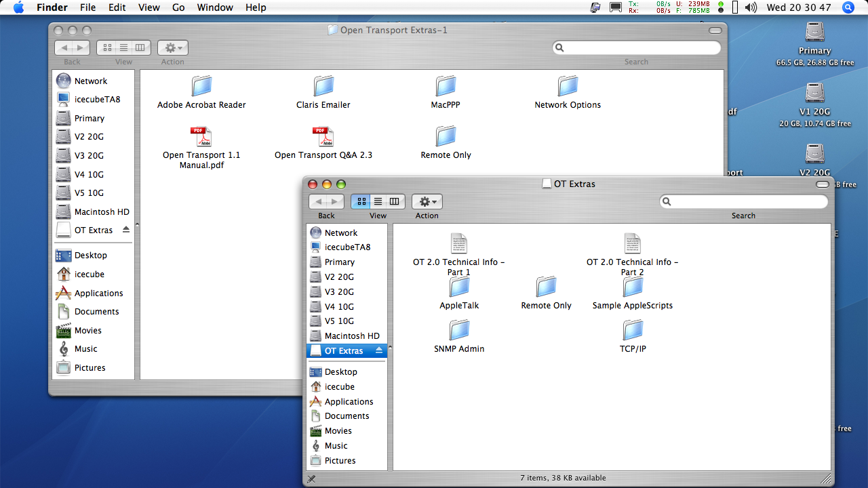
Task: Click the display icon in menu bar
Action: click(x=616, y=7)
